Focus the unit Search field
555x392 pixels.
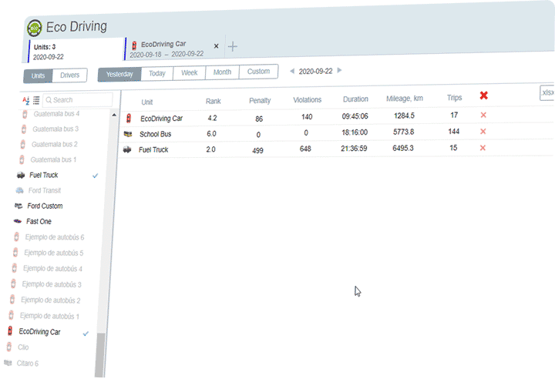[78, 100]
